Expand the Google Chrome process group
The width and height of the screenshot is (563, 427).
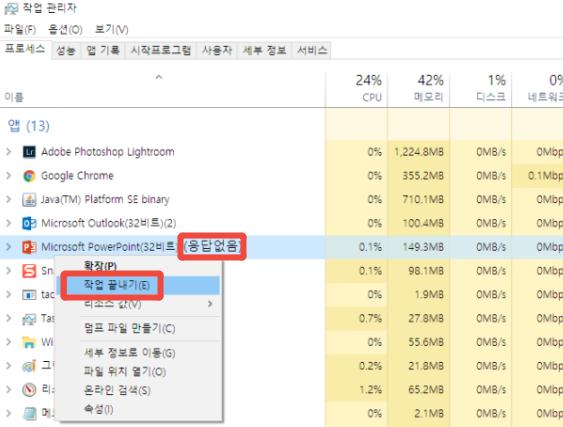point(9,176)
